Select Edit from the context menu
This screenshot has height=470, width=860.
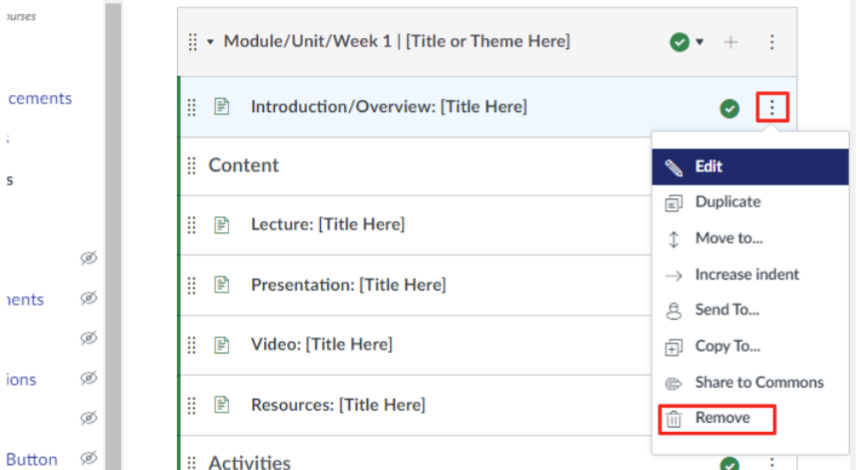708,166
